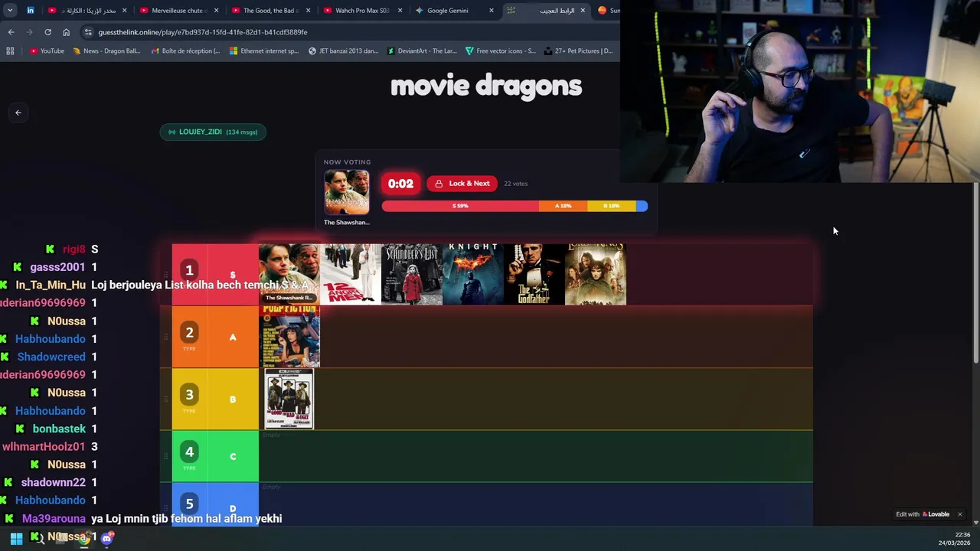The image size is (980, 551).
Task: Click the LOUJEY_ZIDI channel badge
Action: (x=213, y=132)
